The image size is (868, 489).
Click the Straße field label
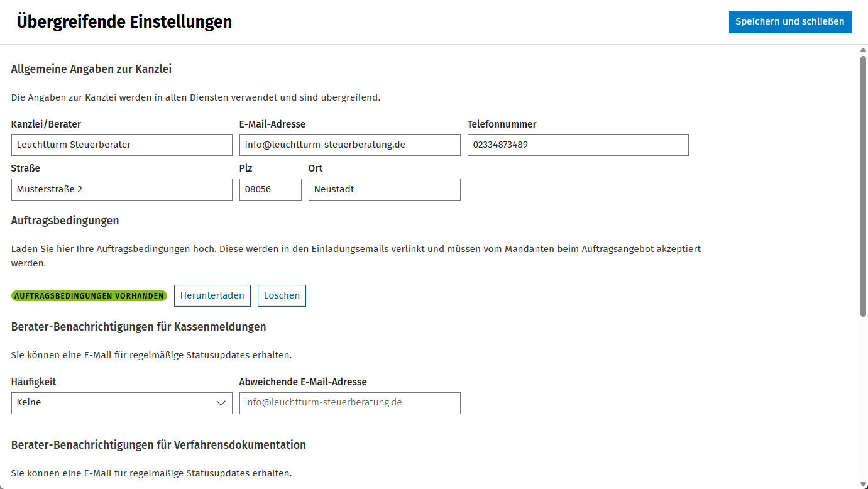26,168
